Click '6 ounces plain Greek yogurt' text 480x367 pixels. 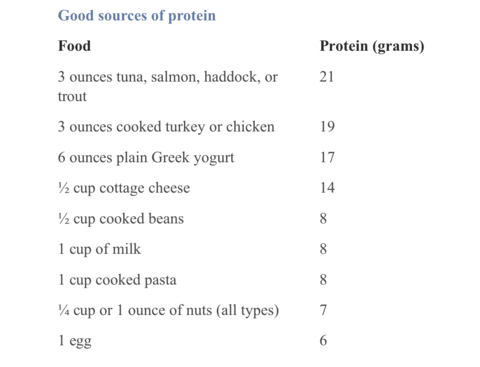click(x=146, y=158)
